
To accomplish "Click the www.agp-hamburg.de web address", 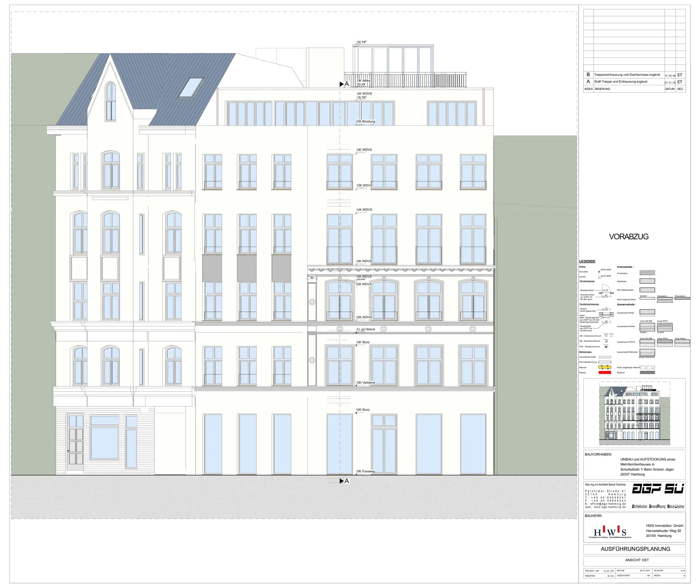I will (610, 507).
